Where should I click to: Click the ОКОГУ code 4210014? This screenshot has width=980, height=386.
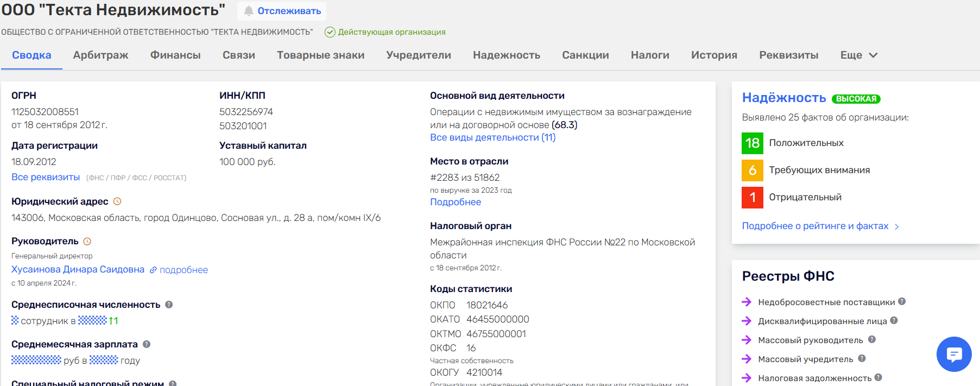(484, 372)
